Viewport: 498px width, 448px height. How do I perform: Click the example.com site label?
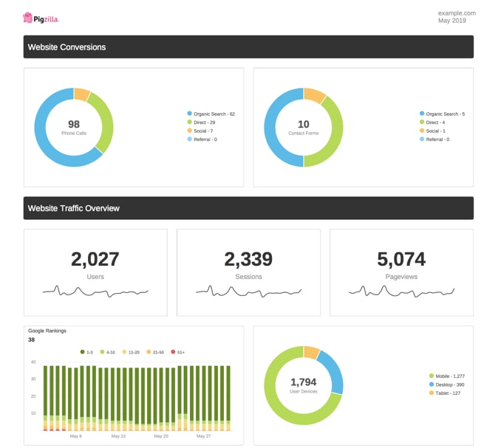tap(457, 13)
